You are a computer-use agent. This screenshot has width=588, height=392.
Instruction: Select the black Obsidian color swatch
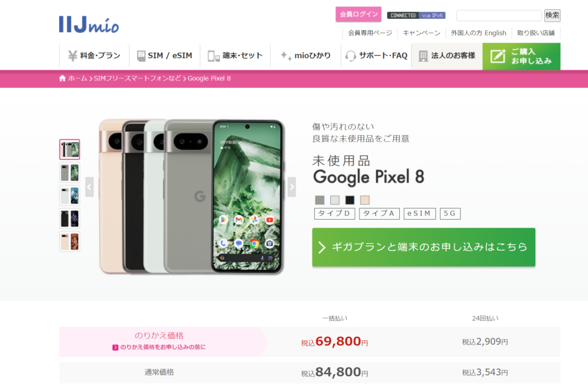[x=350, y=200]
